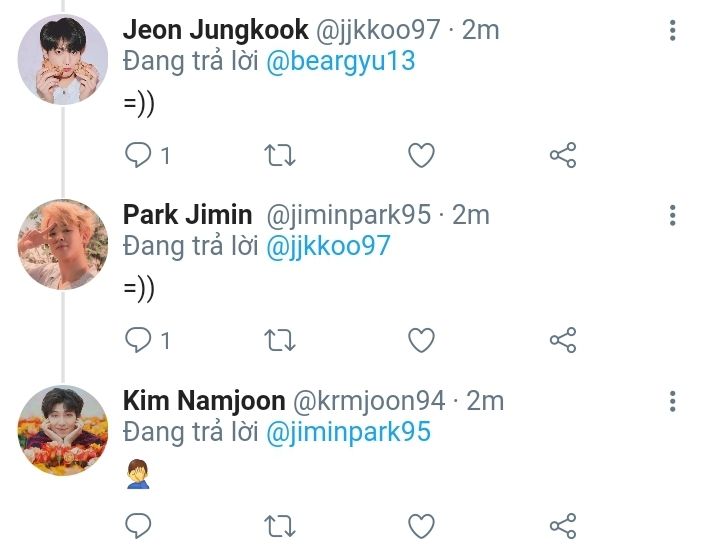The height and width of the screenshot is (551, 720).
Task: Like Park Jimin's tweet
Action: tap(422, 340)
